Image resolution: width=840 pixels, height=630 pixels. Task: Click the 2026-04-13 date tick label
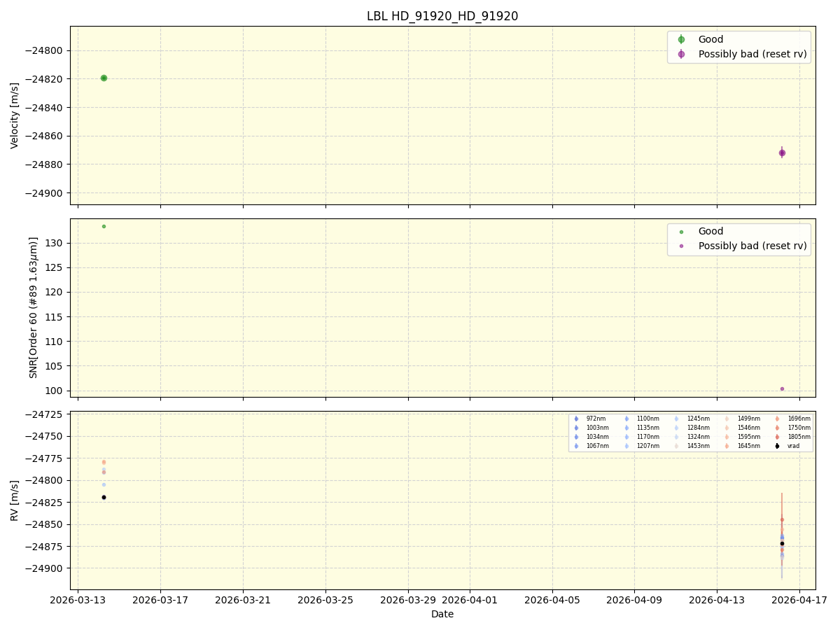tap(717, 600)
